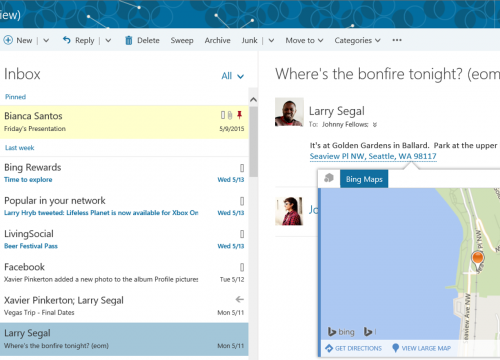Open the Facebook Xavier Pinkerton photo email
500x360 pixels.
pos(124,273)
